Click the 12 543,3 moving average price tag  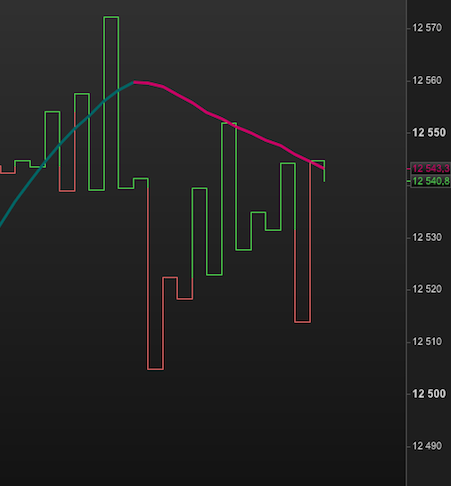pyautogui.click(x=430, y=169)
